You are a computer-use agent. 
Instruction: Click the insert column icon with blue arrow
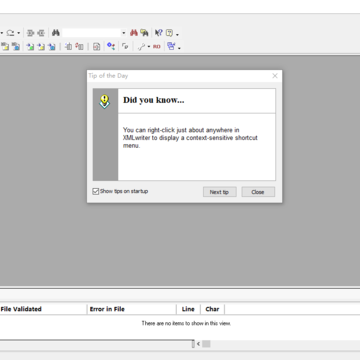[68, 46]
